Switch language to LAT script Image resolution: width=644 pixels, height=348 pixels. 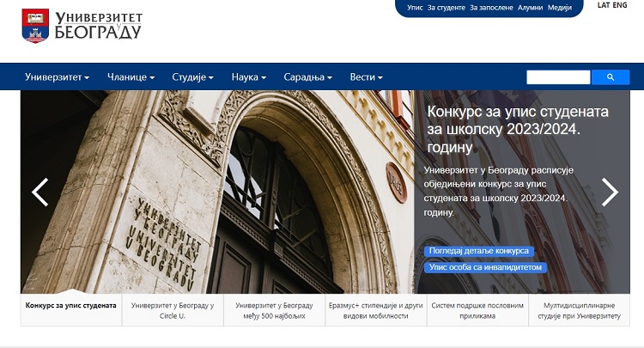tap(604, 5)
